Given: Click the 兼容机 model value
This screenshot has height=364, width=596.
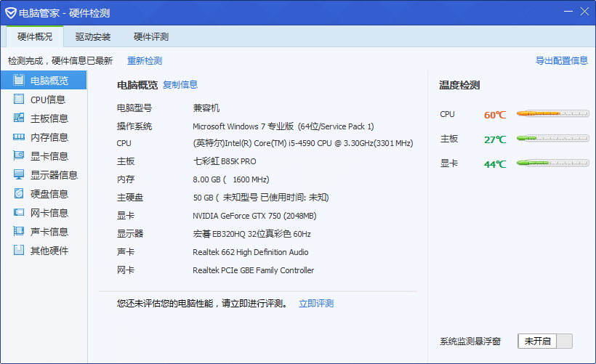Looking at the screenshot, I should coord(206,108).
